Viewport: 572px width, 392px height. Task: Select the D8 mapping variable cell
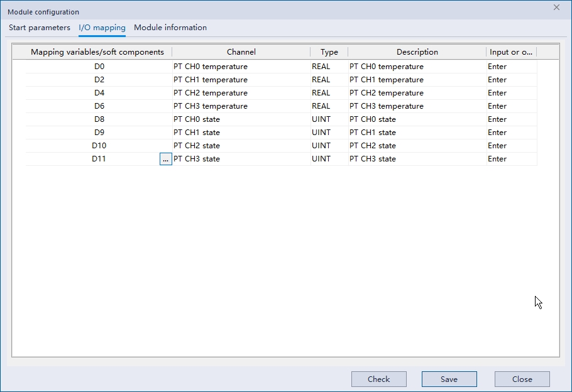pyautogui.click(x=99, y=119)
